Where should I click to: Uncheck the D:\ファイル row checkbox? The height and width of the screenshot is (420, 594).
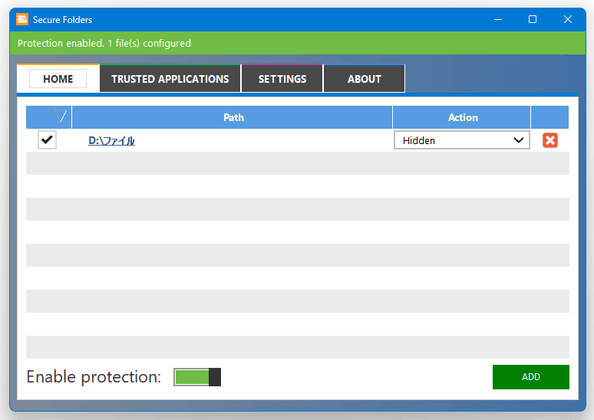pyautogui.click(x=47, y=140)
